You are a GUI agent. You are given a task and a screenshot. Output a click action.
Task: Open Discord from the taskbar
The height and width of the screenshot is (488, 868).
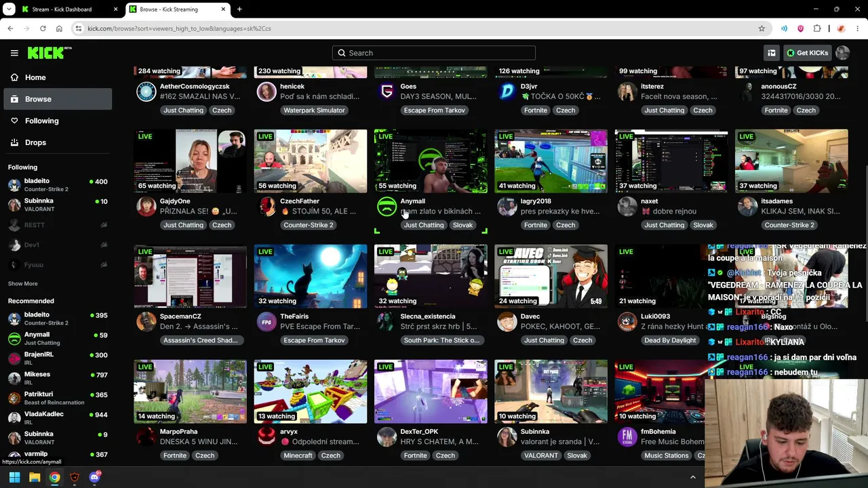(x=94, y=477)
